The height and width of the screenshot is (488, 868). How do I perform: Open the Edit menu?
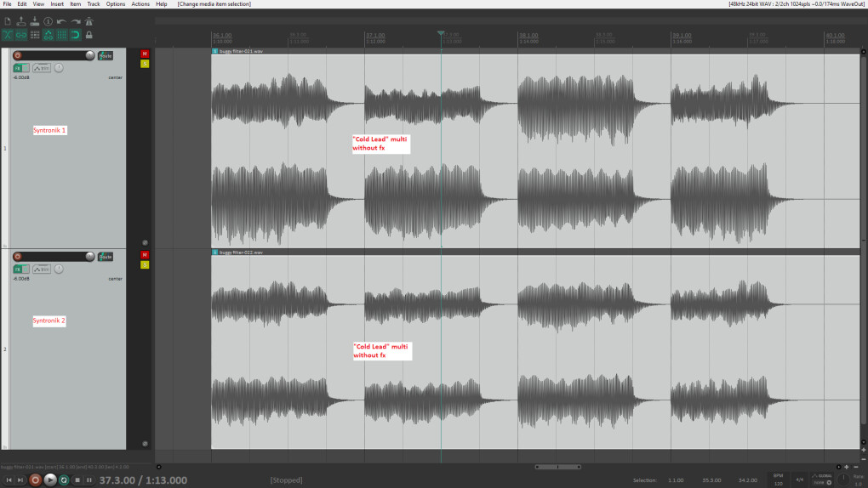coord(21,4)
